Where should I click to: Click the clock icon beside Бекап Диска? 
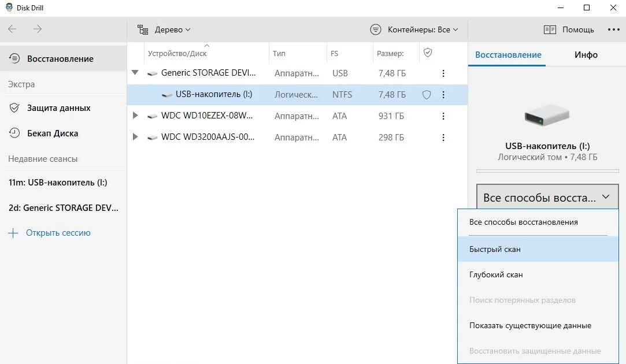point(14,133)
